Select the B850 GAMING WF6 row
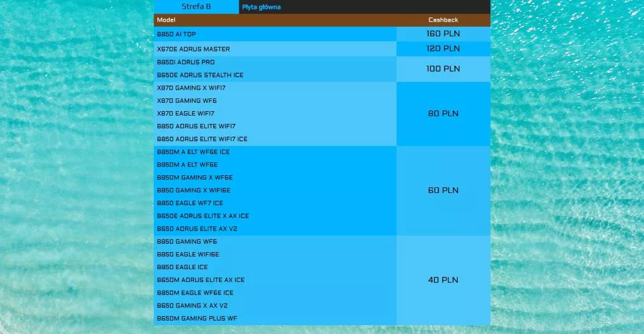The height and width of the screenshot is (334, 644). point(275,241)
